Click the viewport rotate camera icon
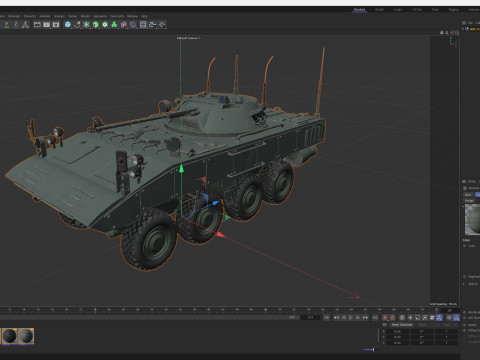This screenshot has height=360, width=480. click(452, 32)
